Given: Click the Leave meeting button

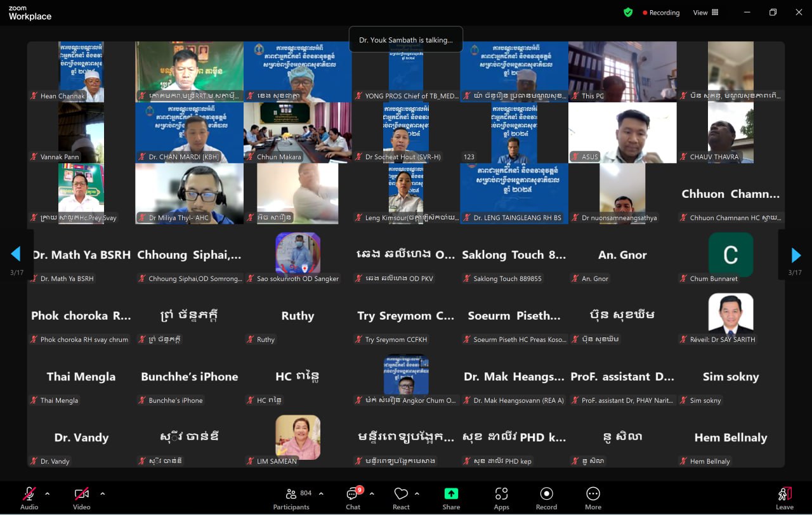Looking at the screenshot, I should (785, 498).
